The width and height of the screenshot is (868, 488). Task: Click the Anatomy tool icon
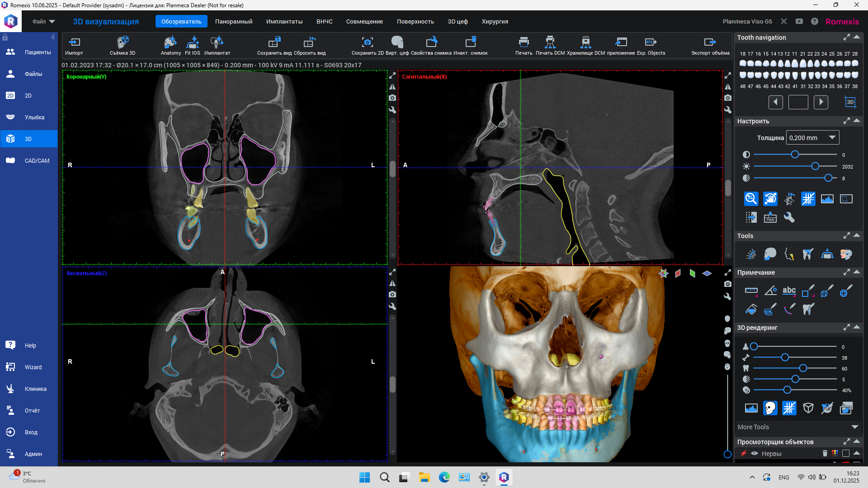(170, 42)
